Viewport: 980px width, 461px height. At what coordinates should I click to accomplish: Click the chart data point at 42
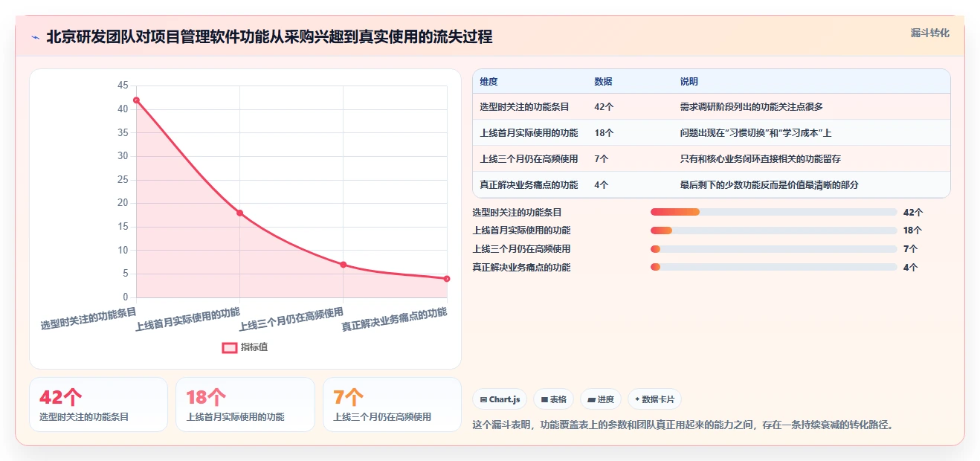(136, 100)
